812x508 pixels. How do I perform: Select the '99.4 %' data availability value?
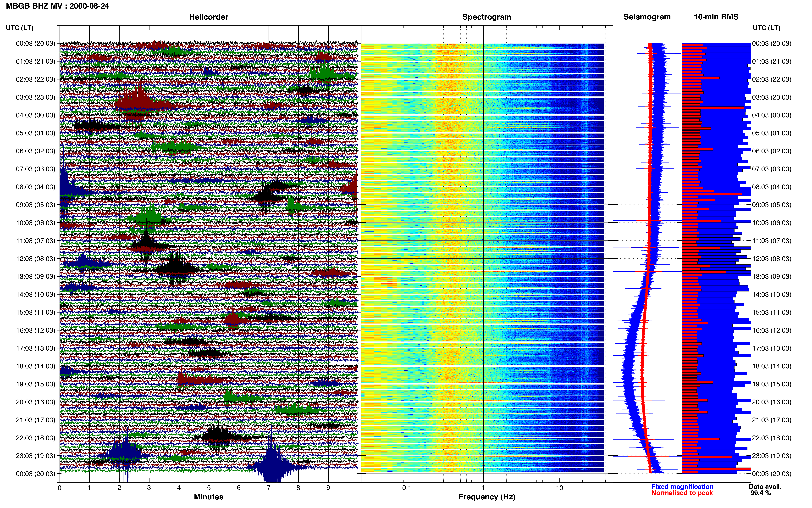761,493
